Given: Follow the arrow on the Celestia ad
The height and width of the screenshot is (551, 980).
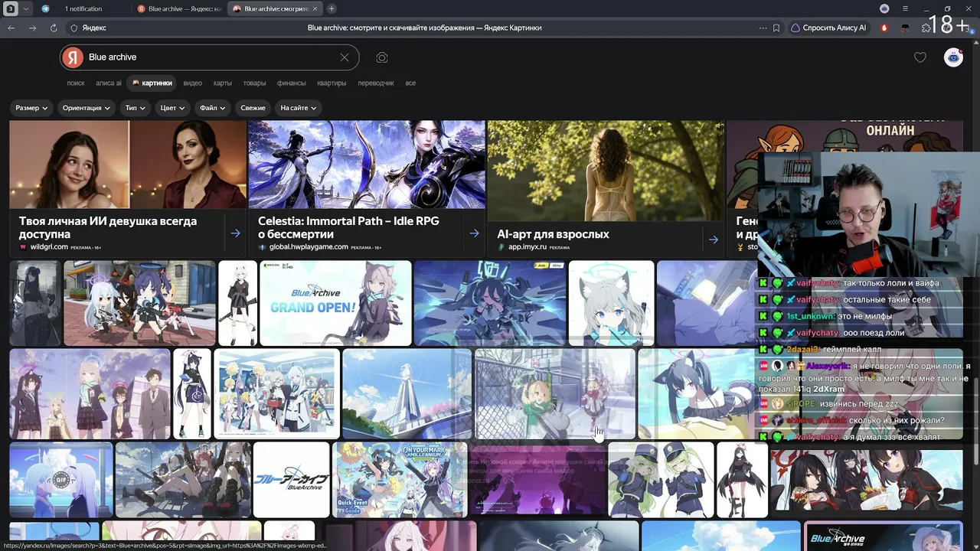Looking at the screenshot, I should 474,233.
